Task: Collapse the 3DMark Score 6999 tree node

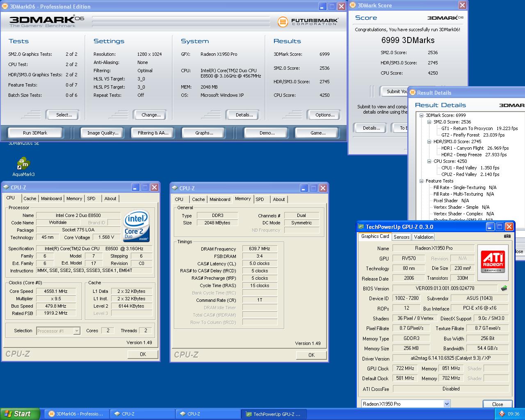Action: (x=421, y=115)
